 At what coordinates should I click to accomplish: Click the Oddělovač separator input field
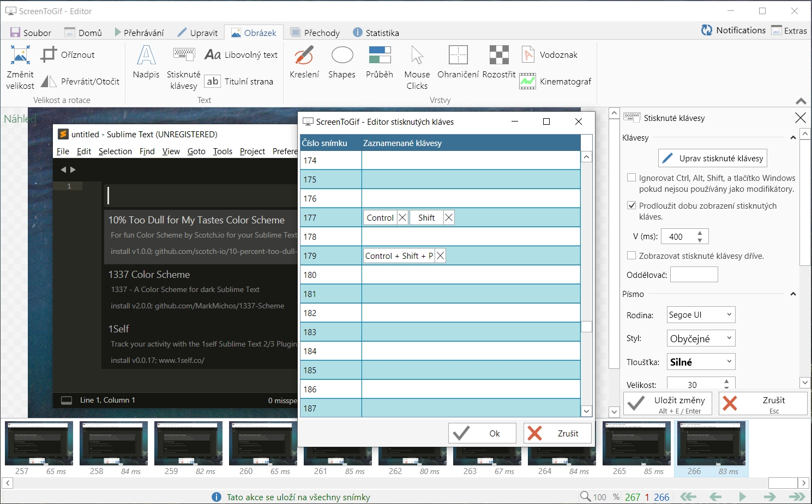(x=694, y=275)
